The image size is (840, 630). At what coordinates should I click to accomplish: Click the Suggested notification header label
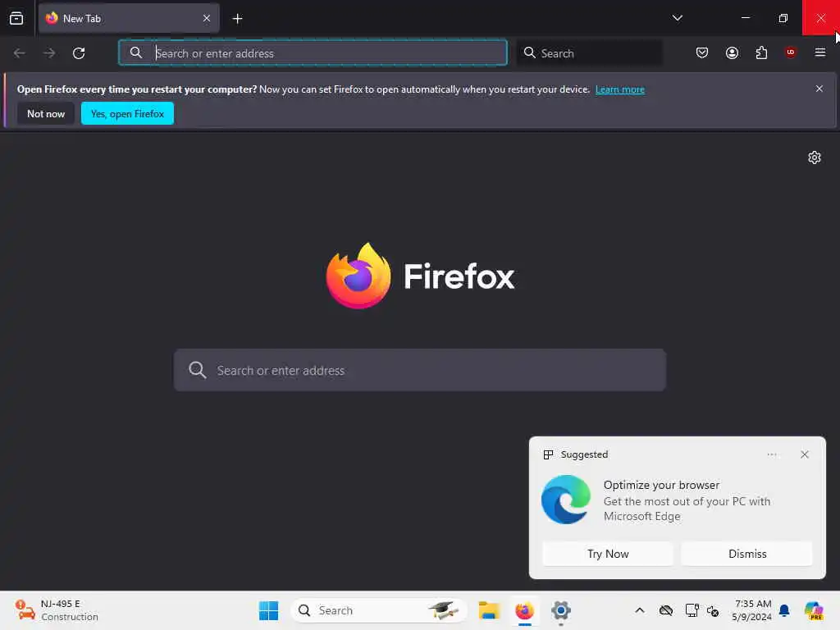pyautogui.click(x=584, y=454)
